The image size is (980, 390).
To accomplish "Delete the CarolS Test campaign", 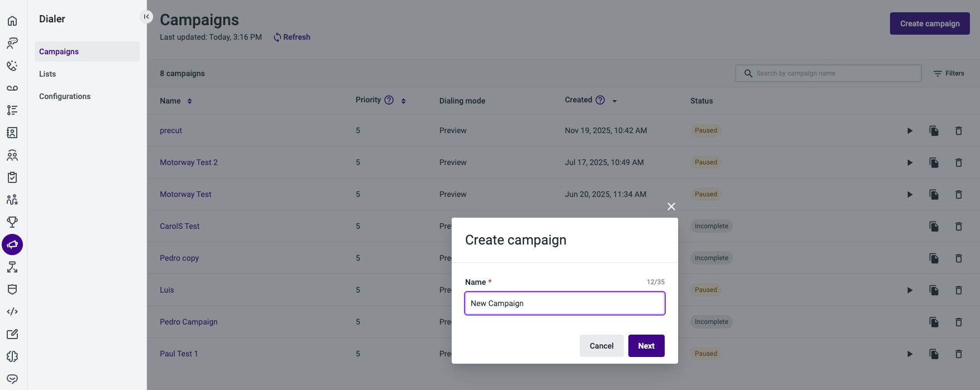I will 959,227.
